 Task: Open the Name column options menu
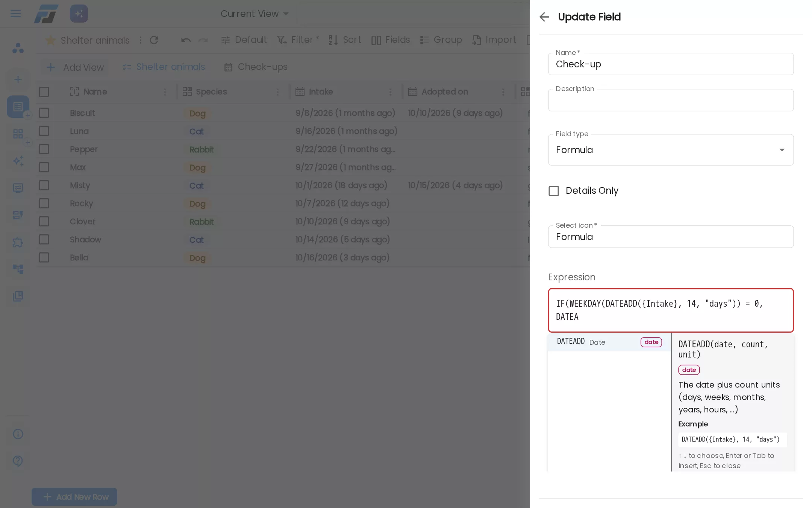click(x=165, y=92)
